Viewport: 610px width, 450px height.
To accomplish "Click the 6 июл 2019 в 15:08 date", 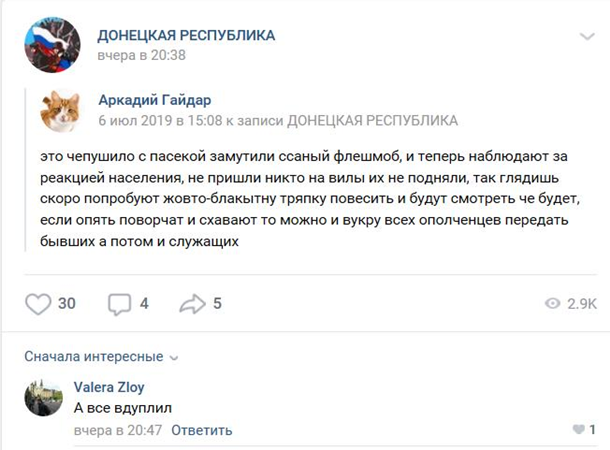I will pos(161,121).
